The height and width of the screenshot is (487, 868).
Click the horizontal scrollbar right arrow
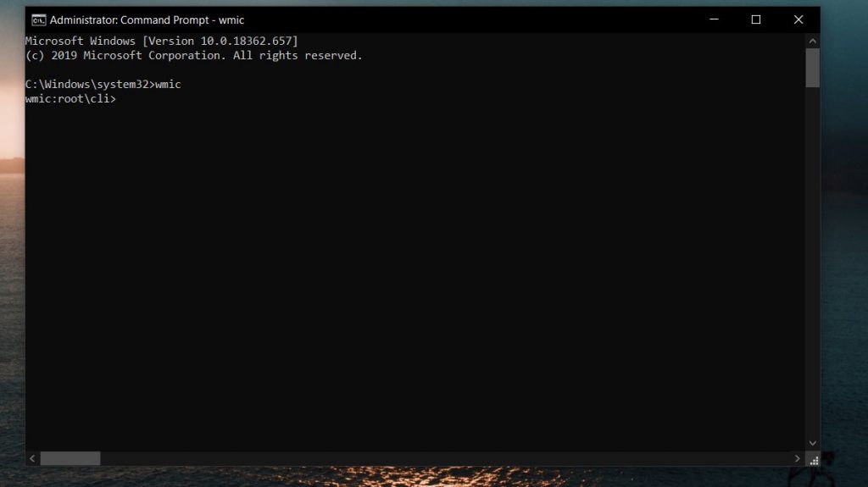(798, 458)
